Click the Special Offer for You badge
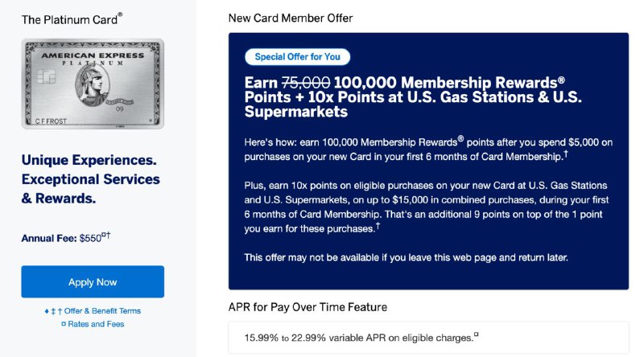Image resolution: width=644 pixels, height=357 pixels. click(297, 57)
